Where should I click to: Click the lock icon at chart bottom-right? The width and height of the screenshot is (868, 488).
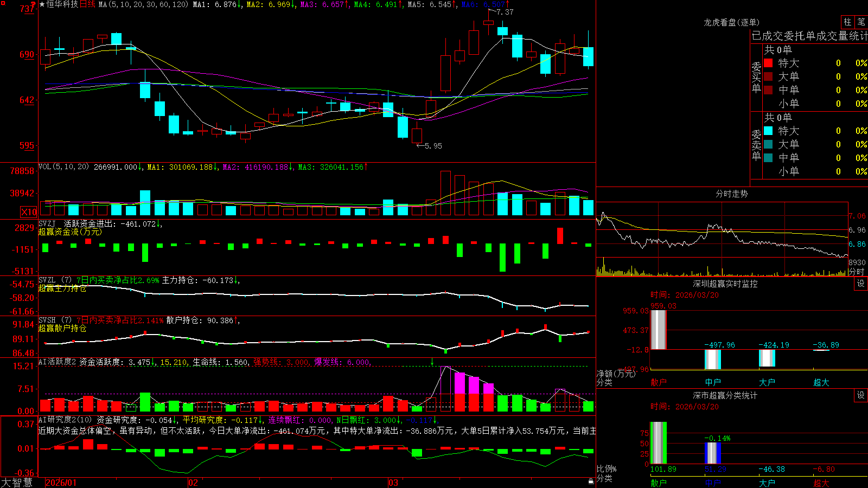[x=591, y=481]
